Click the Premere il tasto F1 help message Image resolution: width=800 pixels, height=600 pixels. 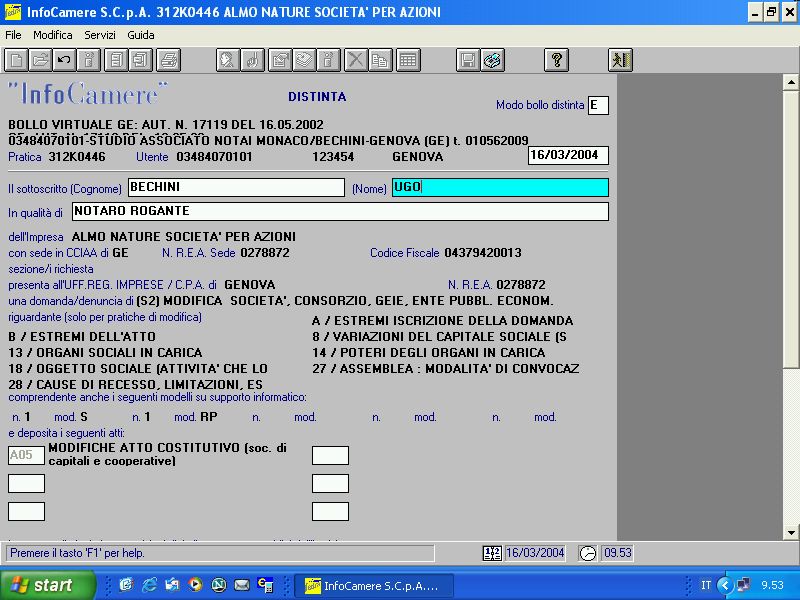point(77,553)
